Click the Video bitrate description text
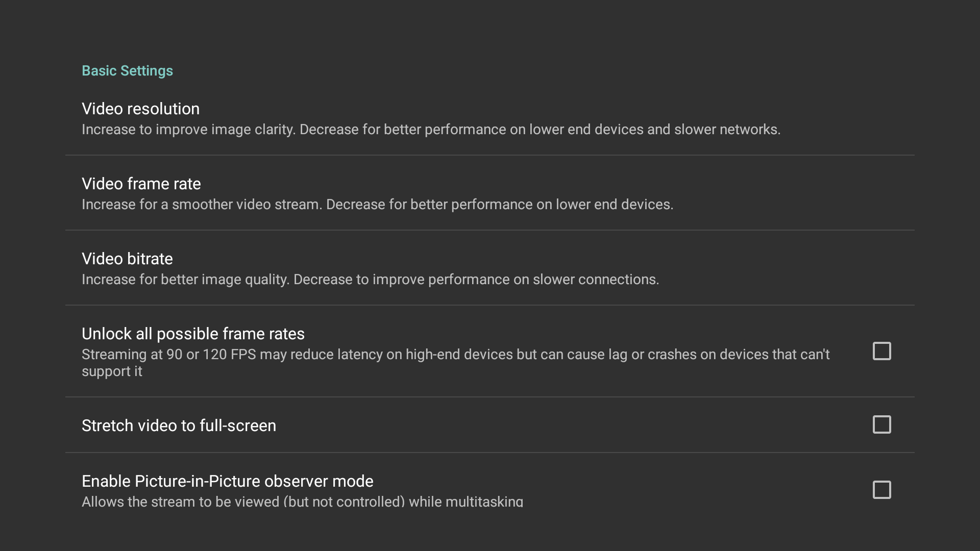 pos(370,280)
